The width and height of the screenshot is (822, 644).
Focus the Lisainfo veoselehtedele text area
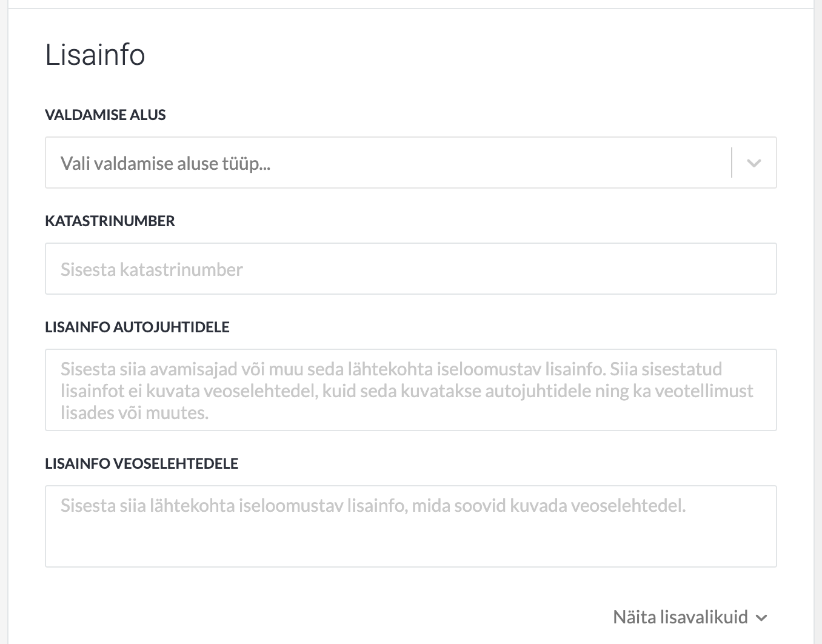[411, 526]
